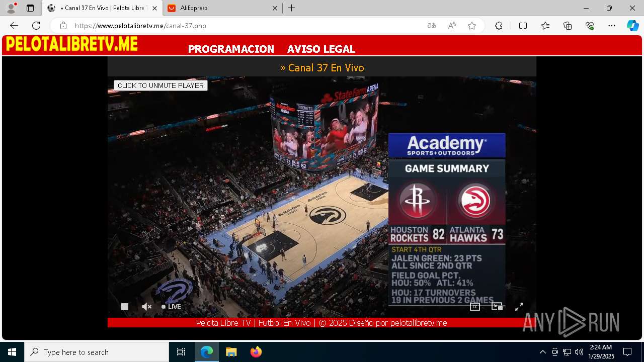Close the AliExpress tab

pyautogui.click(x=275, y=8)
